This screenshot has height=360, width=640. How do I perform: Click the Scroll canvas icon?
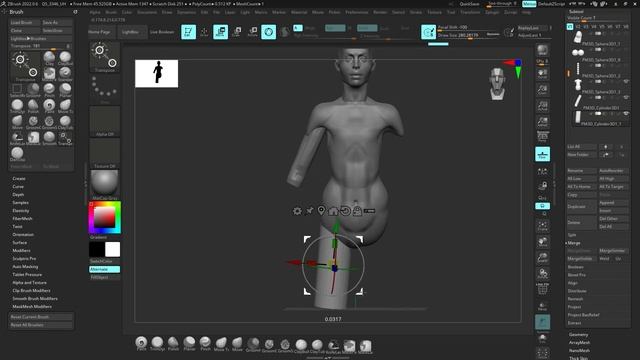[542, 74]
